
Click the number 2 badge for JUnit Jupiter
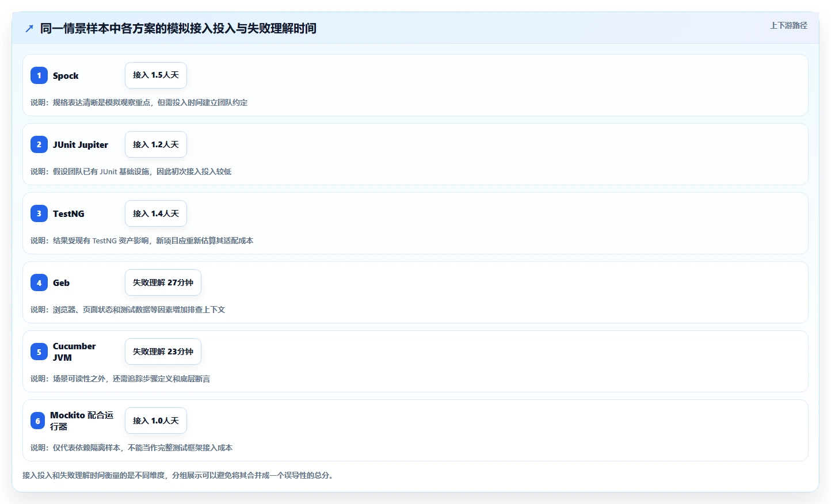coord(39,144)
